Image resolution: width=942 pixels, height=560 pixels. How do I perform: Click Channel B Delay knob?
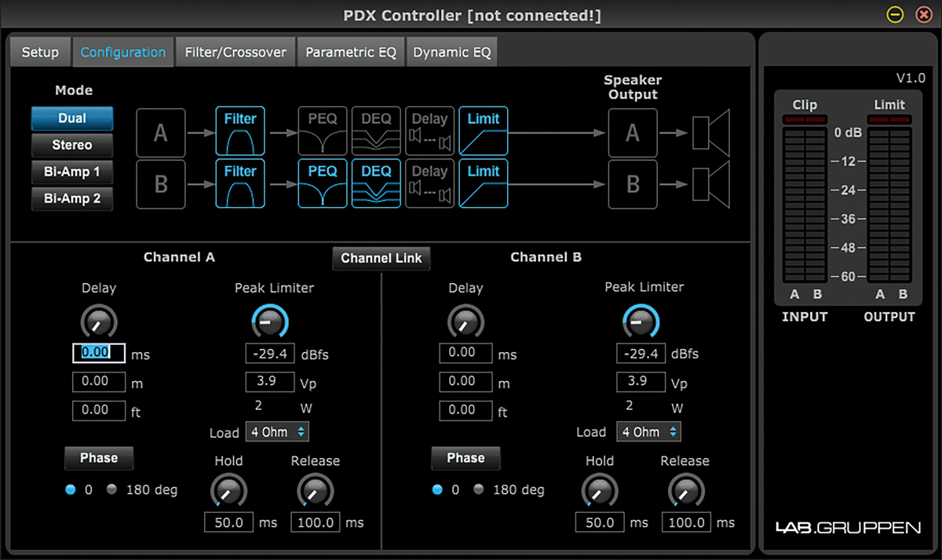click(466, 322)
